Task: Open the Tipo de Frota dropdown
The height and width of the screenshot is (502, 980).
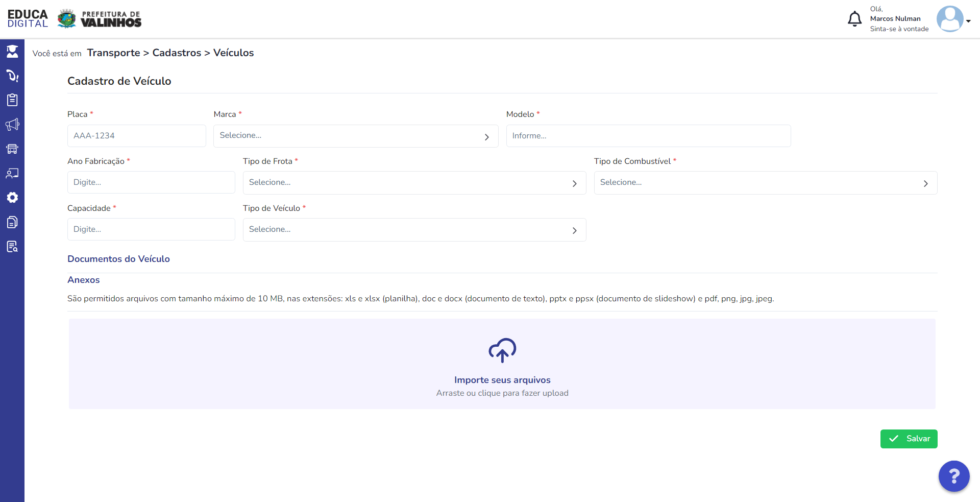Action: 414,183
